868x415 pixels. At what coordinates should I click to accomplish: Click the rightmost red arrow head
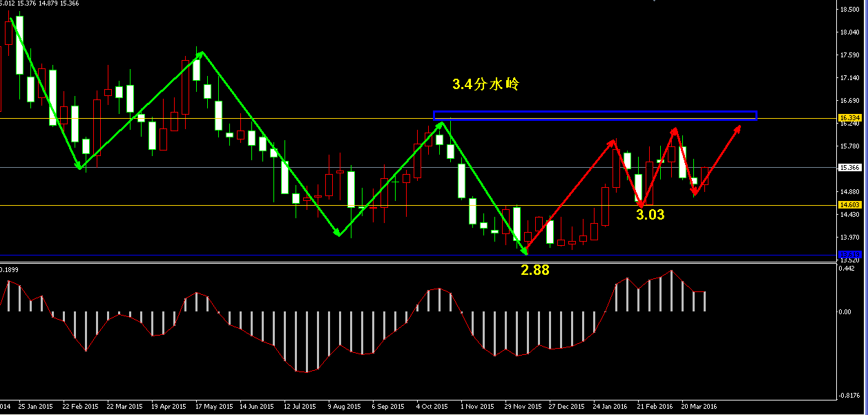(738, 128)
